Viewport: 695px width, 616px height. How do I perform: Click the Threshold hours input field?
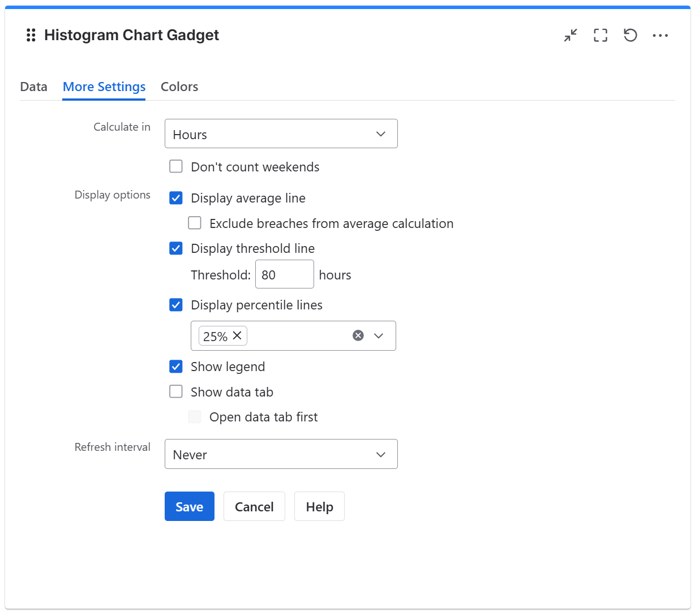(x=285, y=274)
